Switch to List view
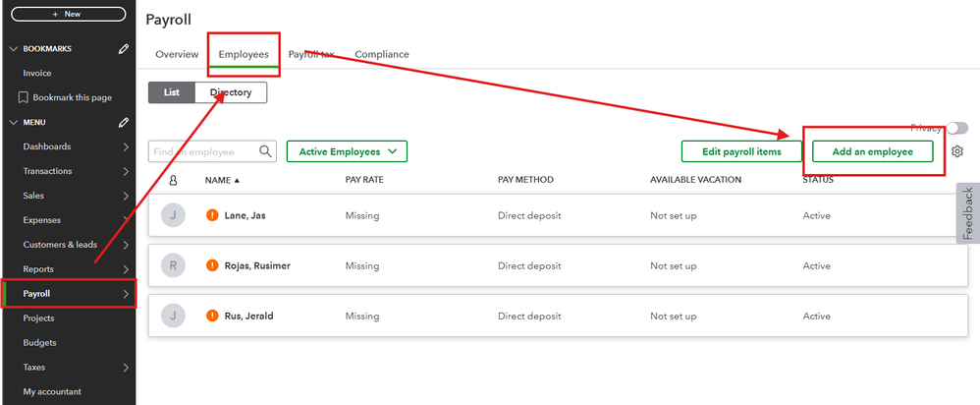The width and height of the screenshot is (980, 405). point(172,92)
